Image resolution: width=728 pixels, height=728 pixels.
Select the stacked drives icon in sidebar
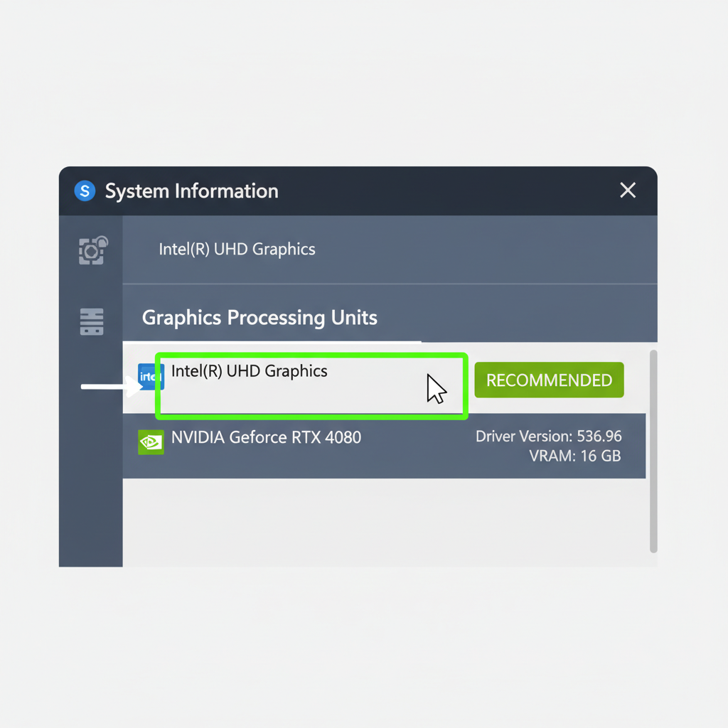[x=91, y=321]
